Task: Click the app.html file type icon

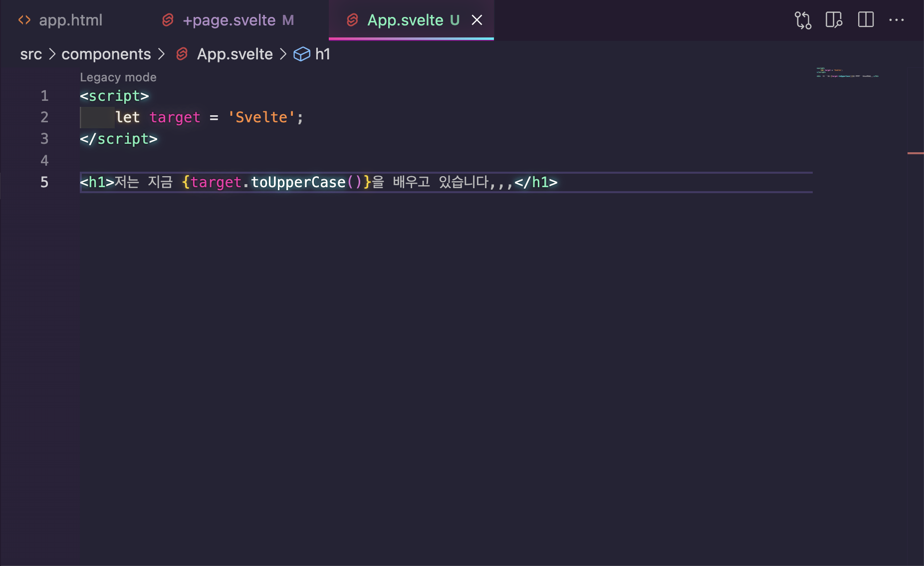Action: [24, 20]
